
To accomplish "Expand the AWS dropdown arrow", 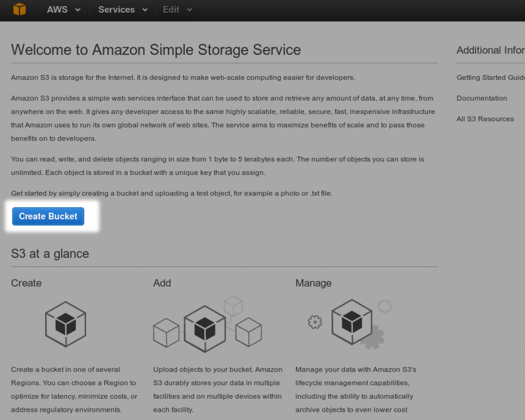I will coord(78,10).
